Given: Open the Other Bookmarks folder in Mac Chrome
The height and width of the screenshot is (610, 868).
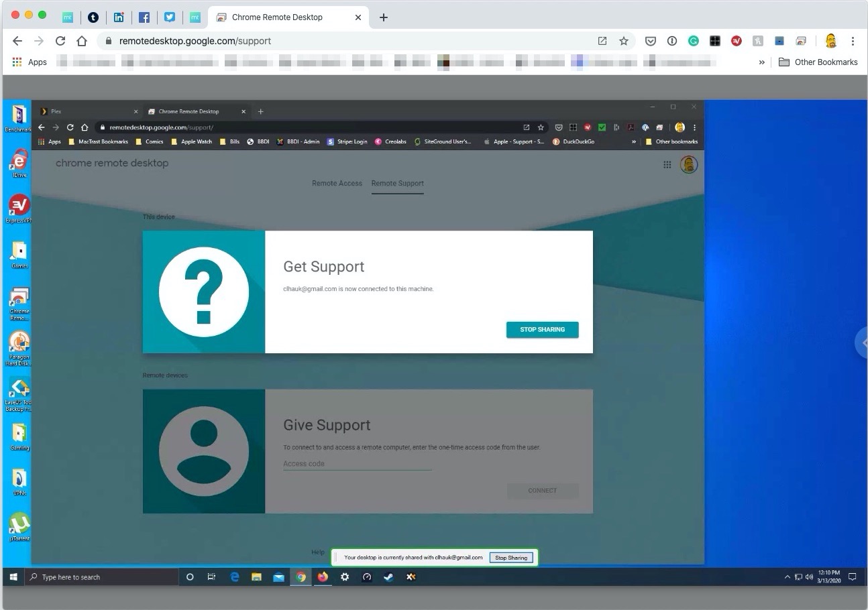Looking at the screenshot, I should (x=818, y=62).
